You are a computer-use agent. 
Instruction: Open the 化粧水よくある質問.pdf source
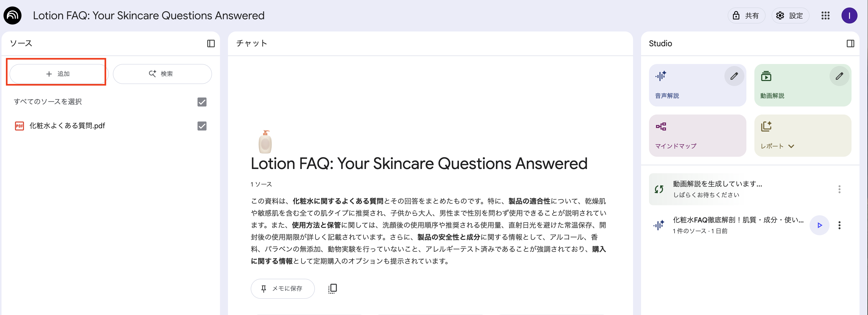coord(67,126)
